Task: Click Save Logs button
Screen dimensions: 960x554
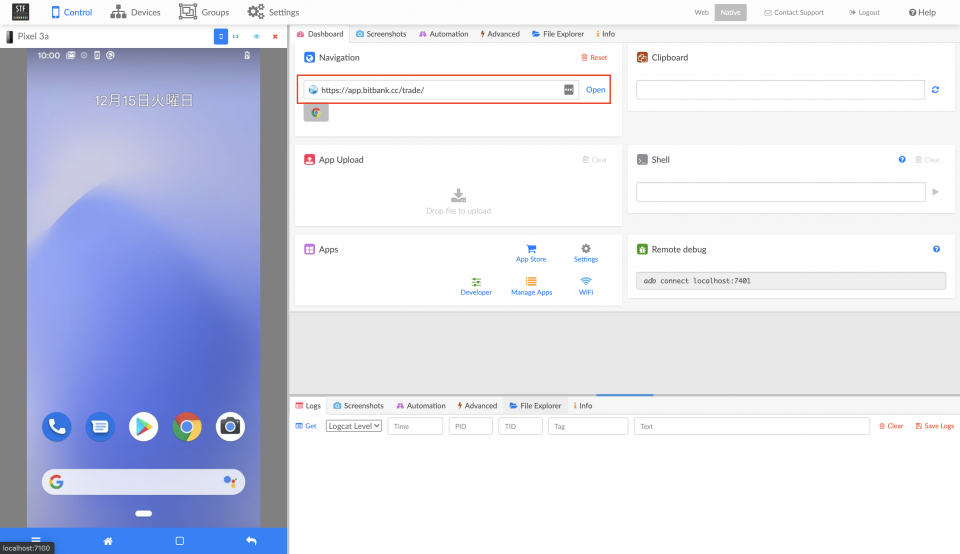Action: point(934,426)
